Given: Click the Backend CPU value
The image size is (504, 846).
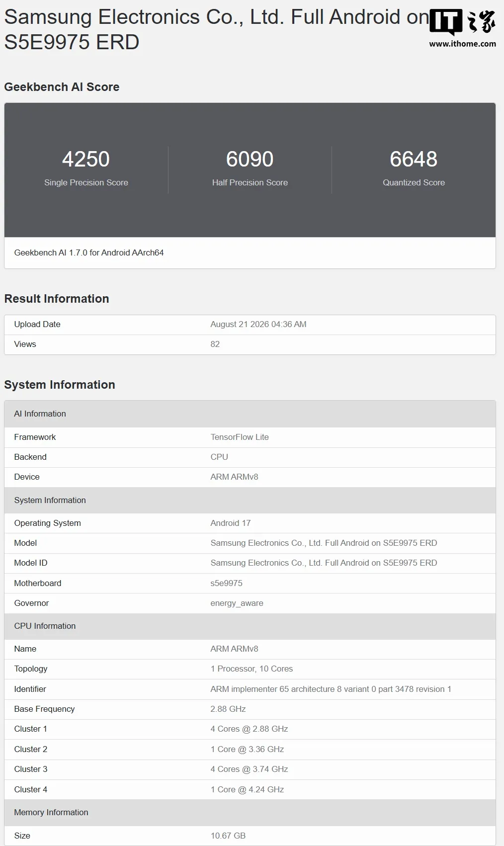Looking at the screenshot, I should (219, 457).
